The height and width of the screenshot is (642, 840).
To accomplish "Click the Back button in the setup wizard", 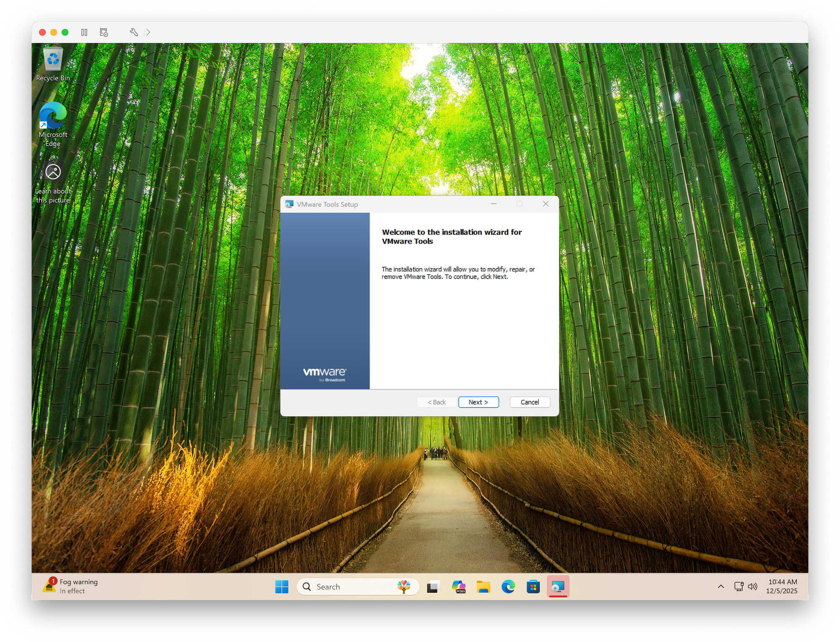I will (x=437, y=402).
